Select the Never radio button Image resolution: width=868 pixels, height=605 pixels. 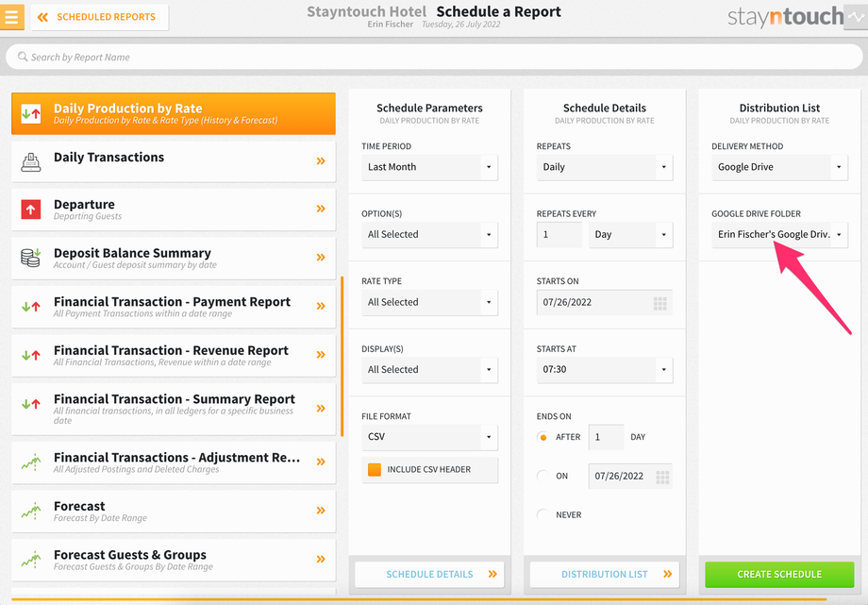(543, 514)
